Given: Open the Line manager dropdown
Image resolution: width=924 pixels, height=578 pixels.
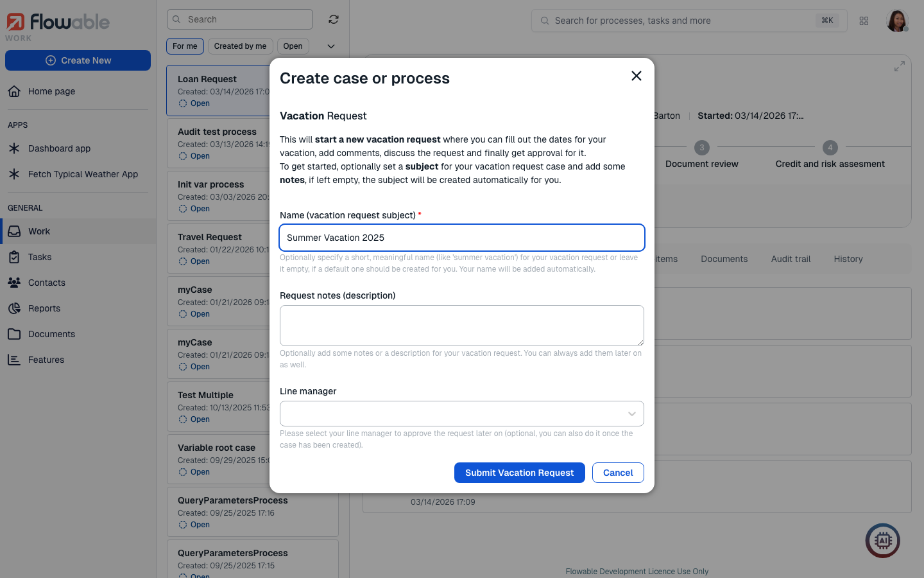Looking at the screenshot, I should pos(461,414).
